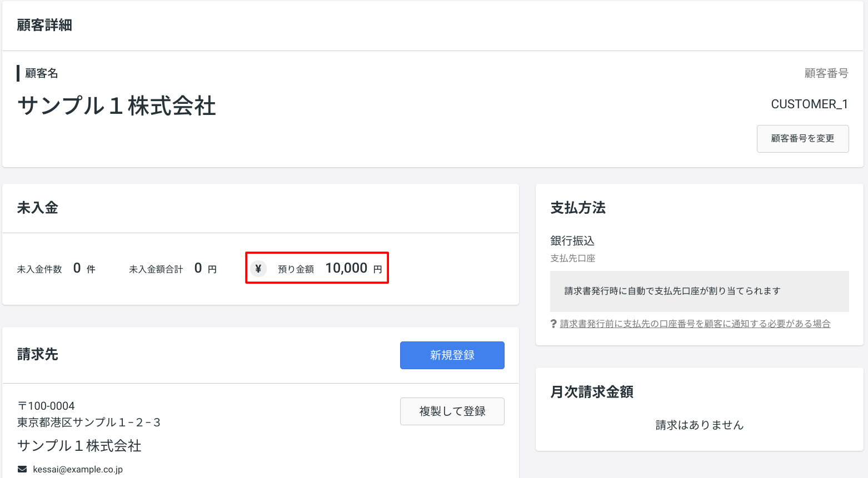The height and width of the screenshot is (478, 868).
Task: Click the question mark help icon
Action: point(553,324)
